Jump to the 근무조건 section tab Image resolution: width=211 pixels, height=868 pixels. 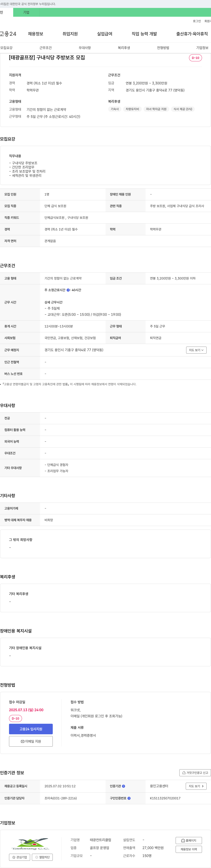point(45,48)
